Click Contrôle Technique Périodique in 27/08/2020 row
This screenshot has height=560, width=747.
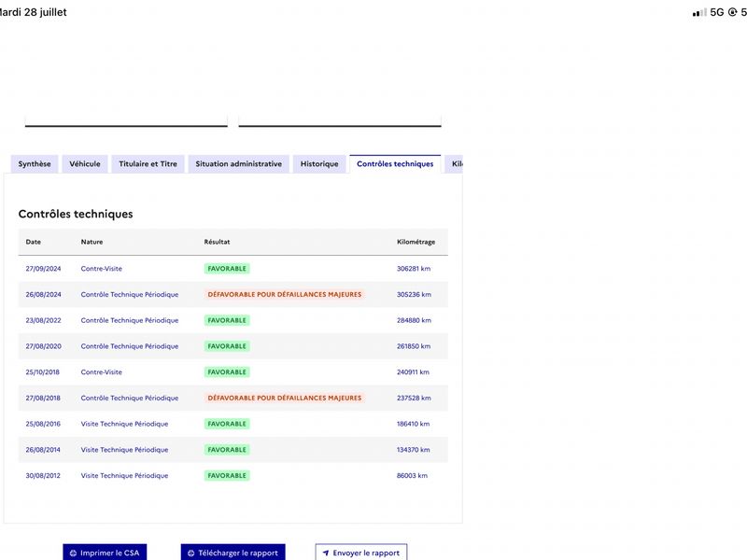point(130,346)
